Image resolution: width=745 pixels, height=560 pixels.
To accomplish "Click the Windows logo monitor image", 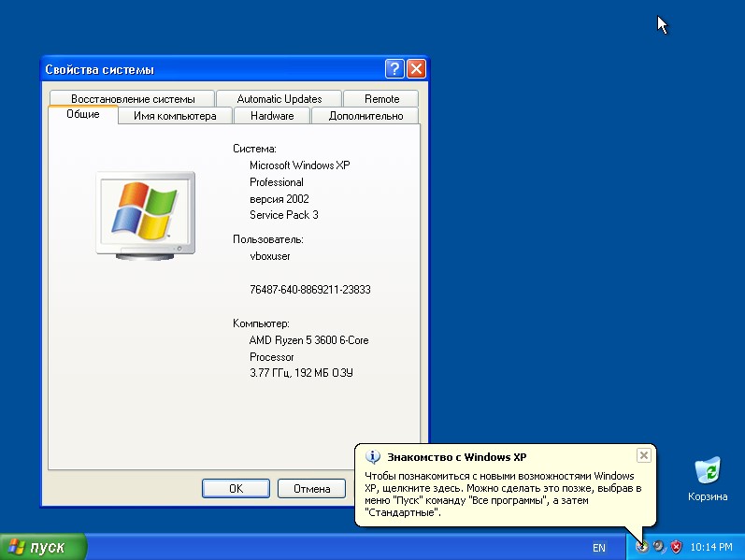I will point(146,216).
